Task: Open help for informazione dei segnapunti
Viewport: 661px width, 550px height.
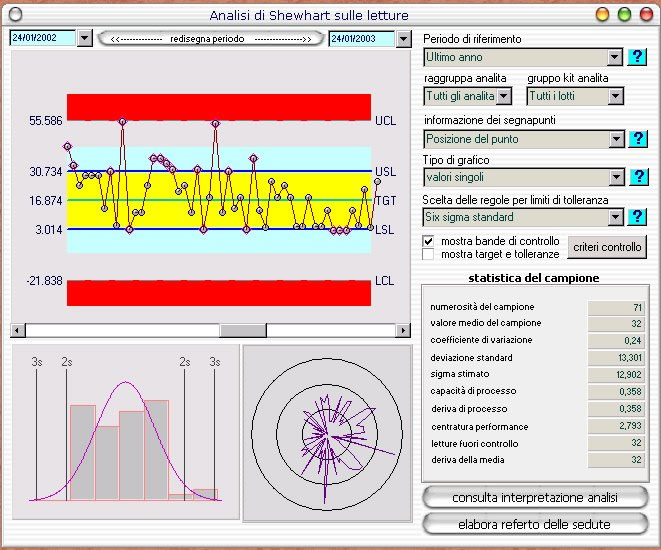Action: point(638,139)
